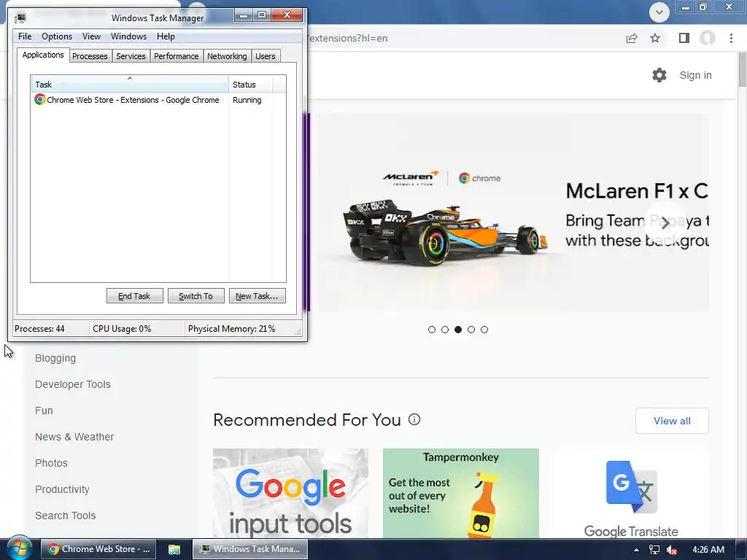The image size is (747, 560).
Task: Click Chrome page vertical scrollbar thumb
Action: 742,69
